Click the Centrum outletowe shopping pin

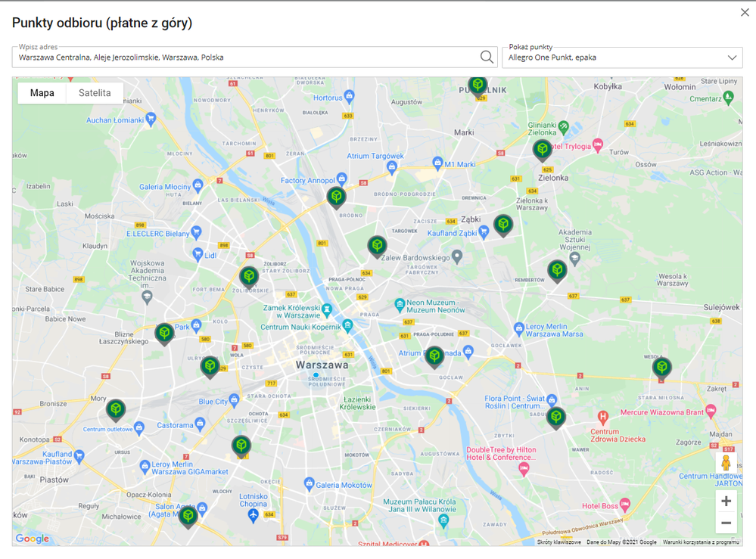139,427
